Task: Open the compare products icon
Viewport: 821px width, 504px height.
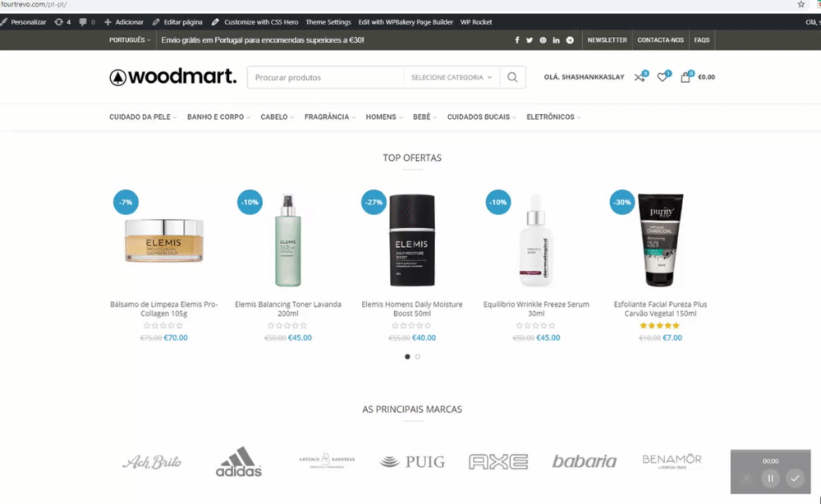Action: pos(640,77)
